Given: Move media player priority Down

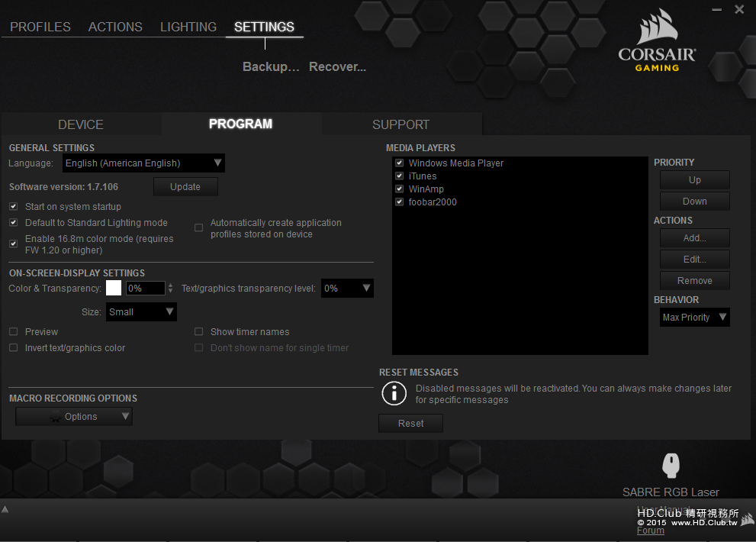Looking at the screenshot, I should coord(694,202).
